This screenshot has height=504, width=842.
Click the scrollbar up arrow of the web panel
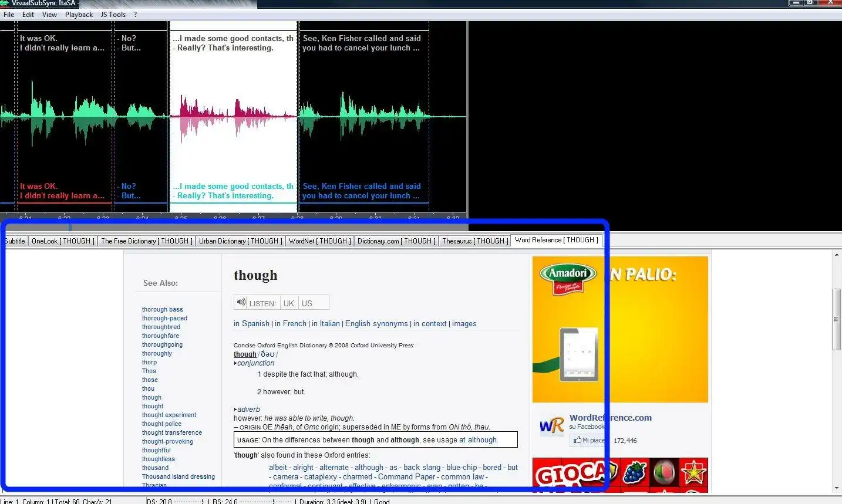click(837, 255)
